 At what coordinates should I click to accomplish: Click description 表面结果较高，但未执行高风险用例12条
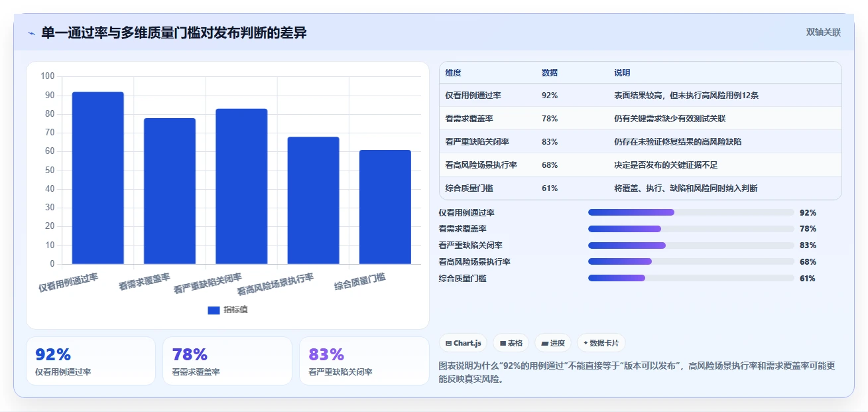tap(686, 96)
